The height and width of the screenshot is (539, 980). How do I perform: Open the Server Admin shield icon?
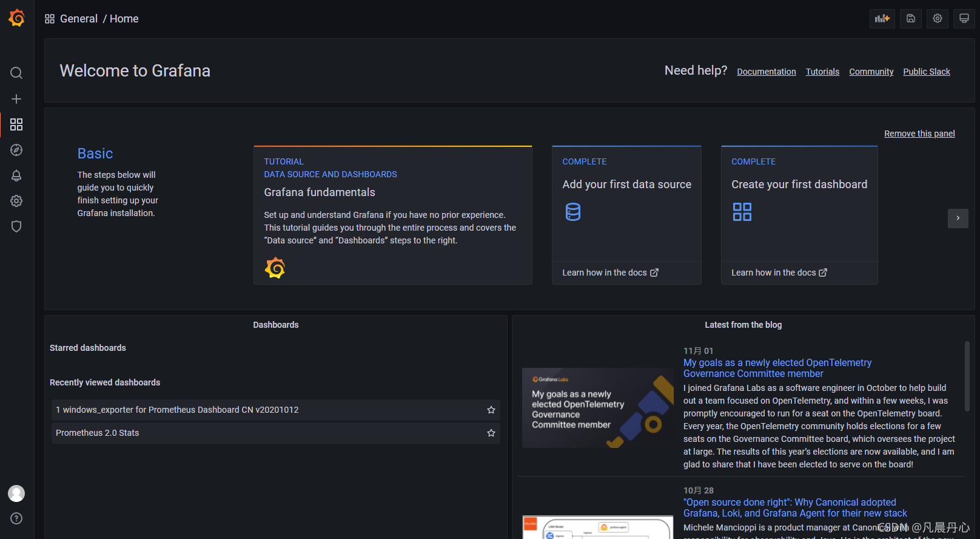[x=16, y=226]
